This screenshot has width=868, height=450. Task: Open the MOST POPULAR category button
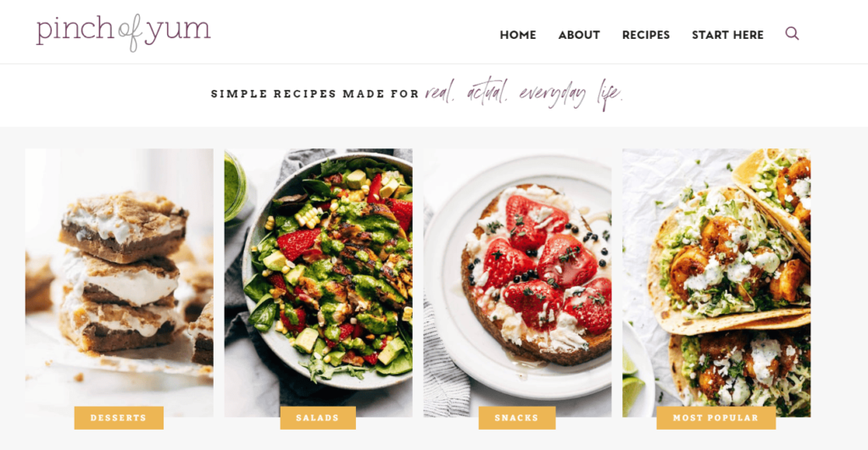[715, 418]
